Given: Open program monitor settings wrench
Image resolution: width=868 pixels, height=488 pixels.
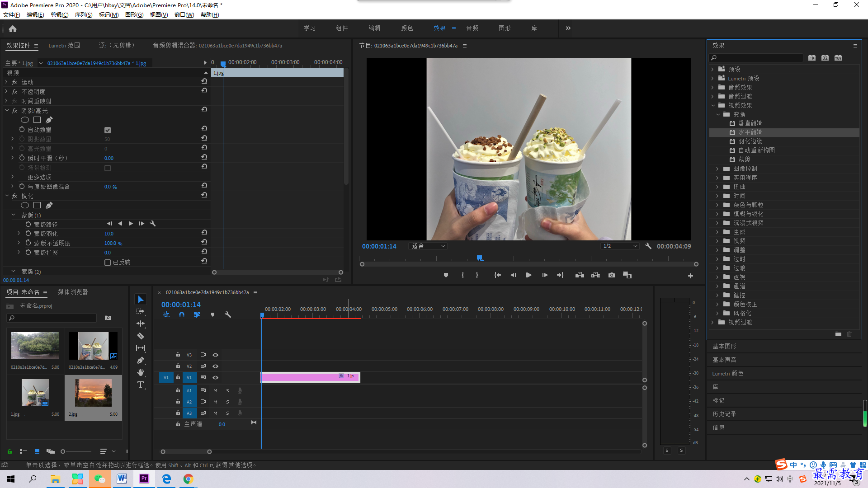Looking at the screenshot, I should pyautogui.click(x=648, y=246).
